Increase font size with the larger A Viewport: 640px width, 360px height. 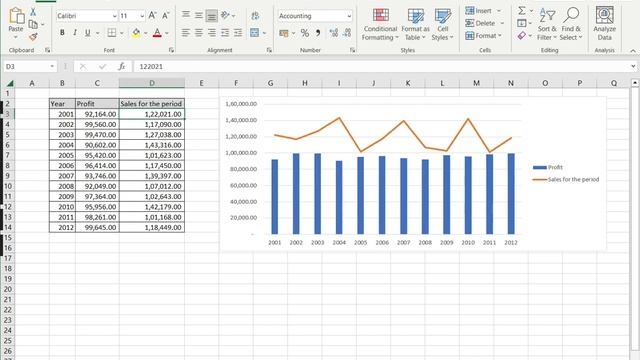coord(152,16)
